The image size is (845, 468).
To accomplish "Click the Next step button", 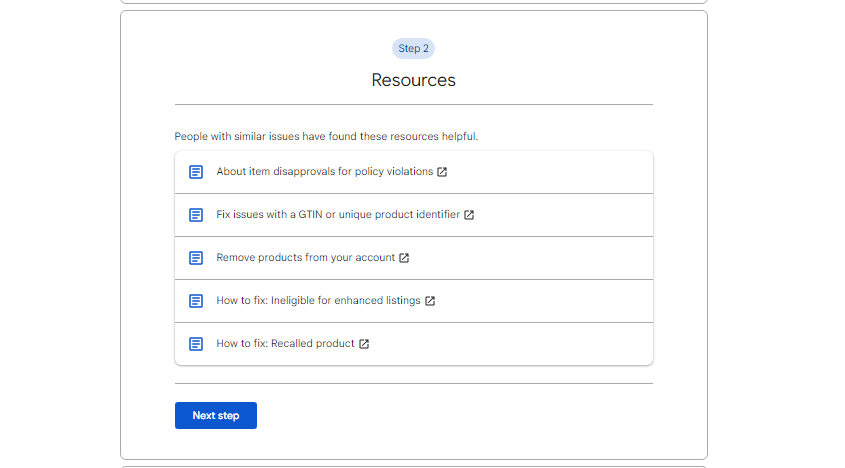I will point(216,416).
